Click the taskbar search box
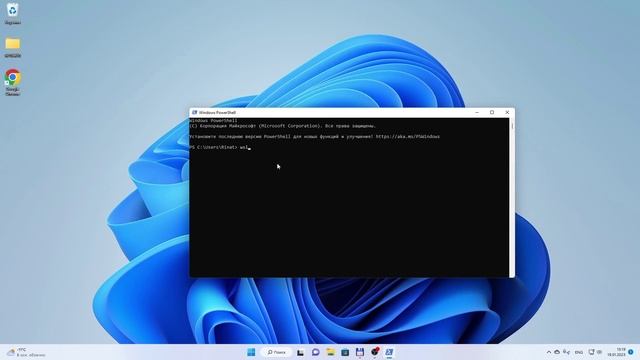Screen dimensions: 640x360 point(277,352)
